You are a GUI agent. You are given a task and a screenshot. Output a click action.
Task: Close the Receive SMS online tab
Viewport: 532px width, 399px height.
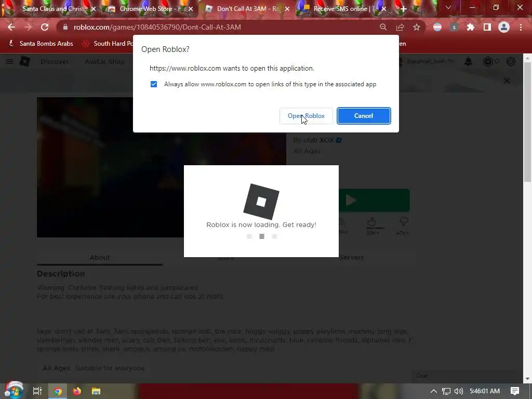pos(384,9)
